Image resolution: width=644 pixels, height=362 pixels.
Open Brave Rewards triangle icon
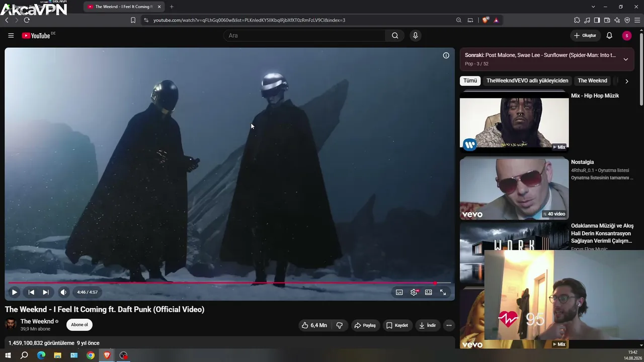496,20
